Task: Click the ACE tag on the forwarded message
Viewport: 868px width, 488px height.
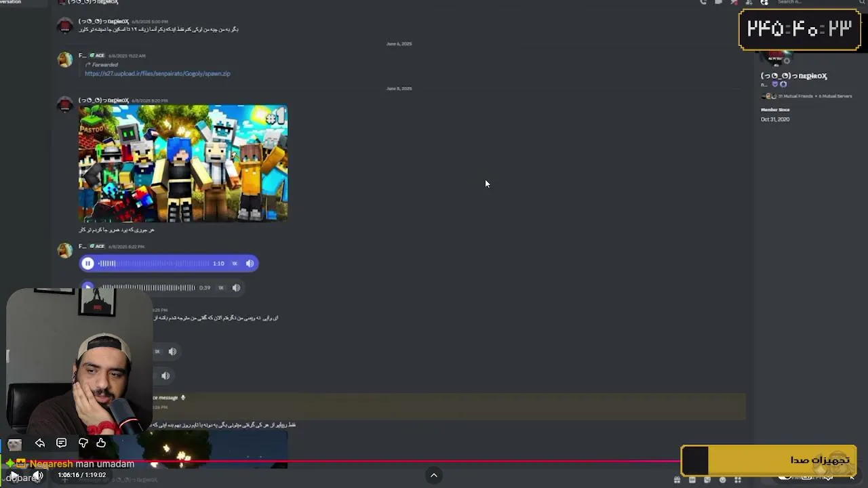Action: coord(98,56)
